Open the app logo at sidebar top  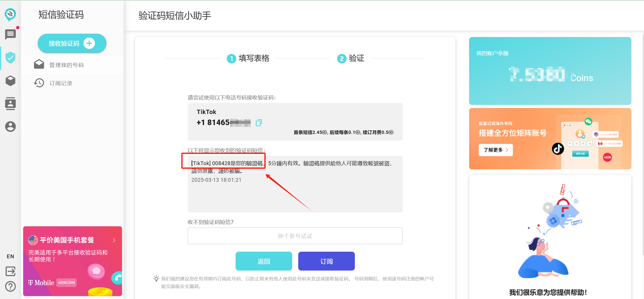(x=10, y=14)
